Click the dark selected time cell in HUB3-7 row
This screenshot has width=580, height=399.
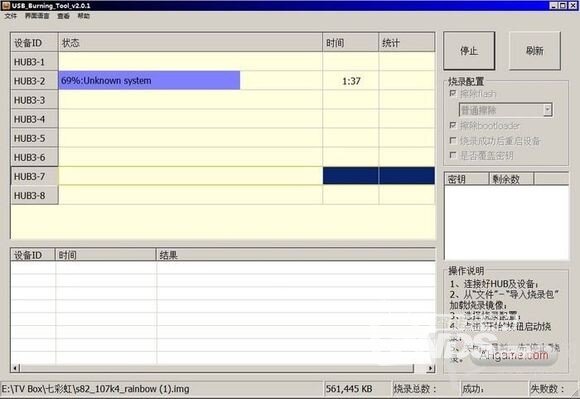click(351, 176)
